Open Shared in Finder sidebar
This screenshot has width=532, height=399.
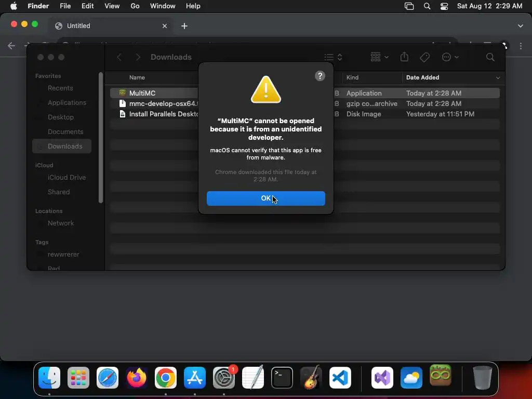(59, 192)
